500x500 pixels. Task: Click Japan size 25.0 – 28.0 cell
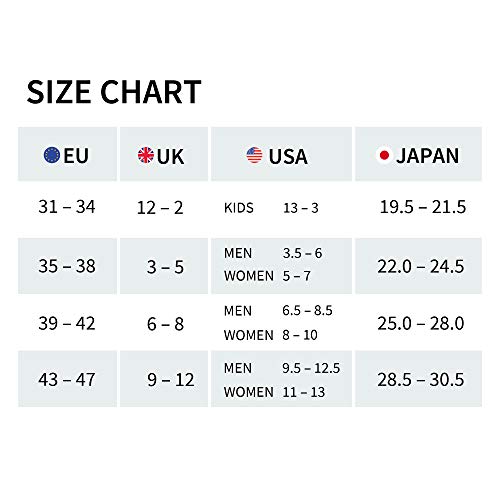pos(421,323)
